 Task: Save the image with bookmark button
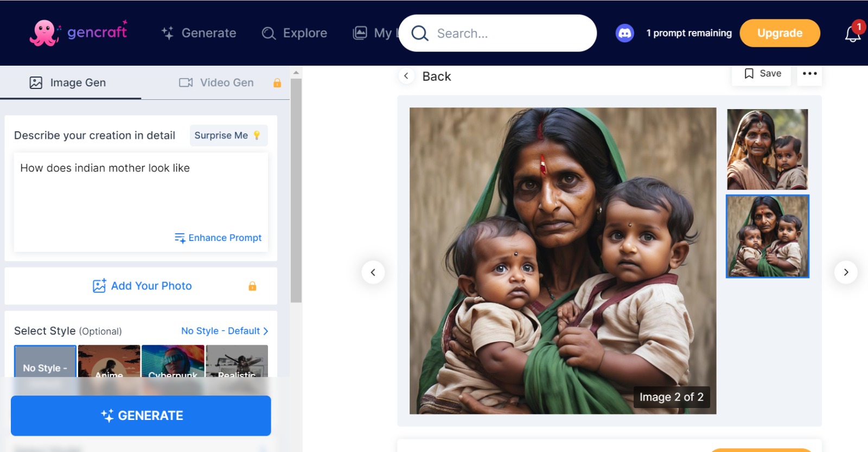[x=763, y=74]
